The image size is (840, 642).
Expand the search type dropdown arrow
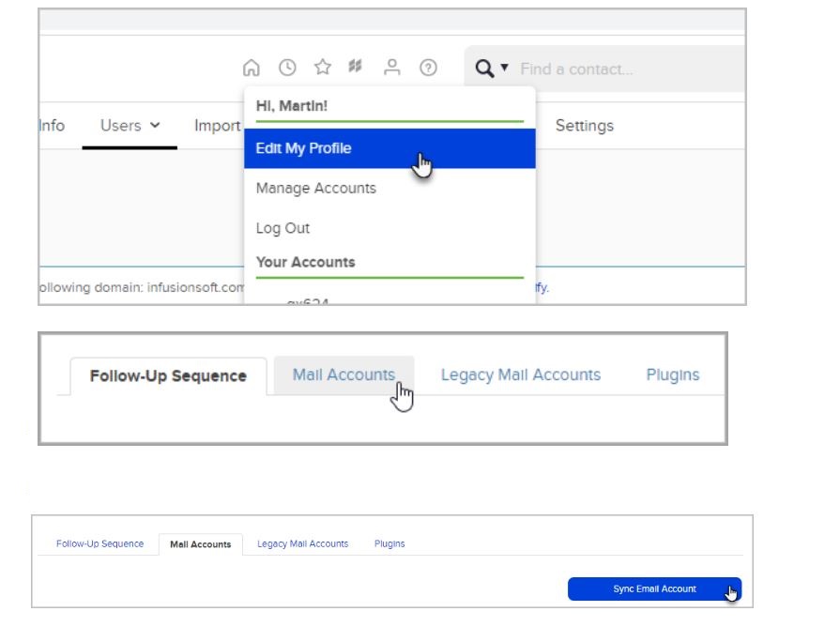[x=504, y=68]
